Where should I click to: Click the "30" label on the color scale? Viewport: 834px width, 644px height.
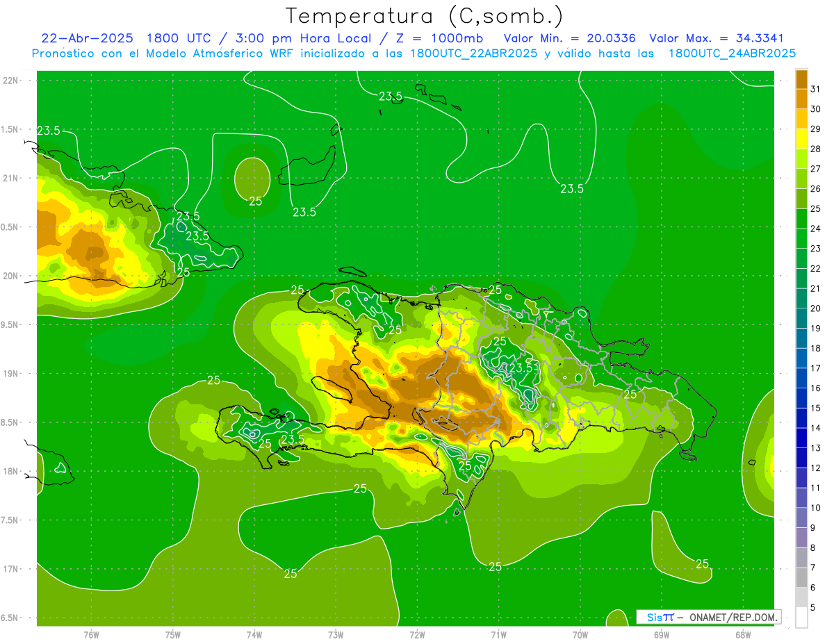(816, 109)
